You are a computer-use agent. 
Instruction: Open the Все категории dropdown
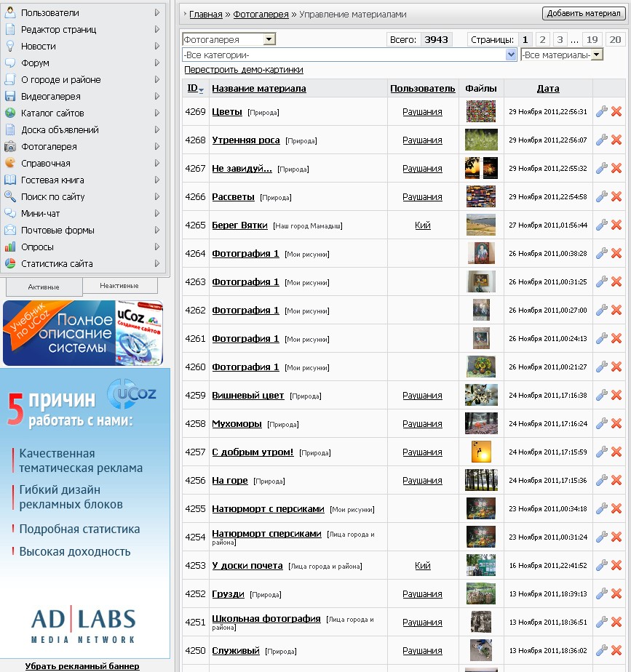point(511,55)
